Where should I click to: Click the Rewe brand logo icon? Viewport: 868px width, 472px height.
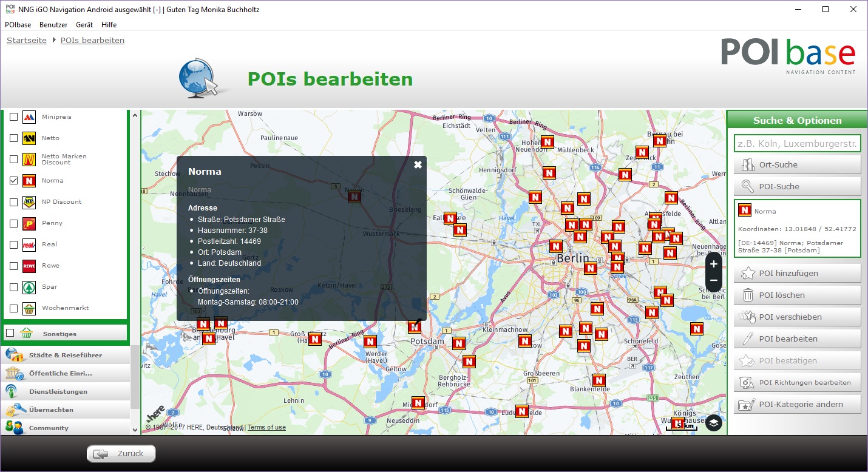pos(29,266)
